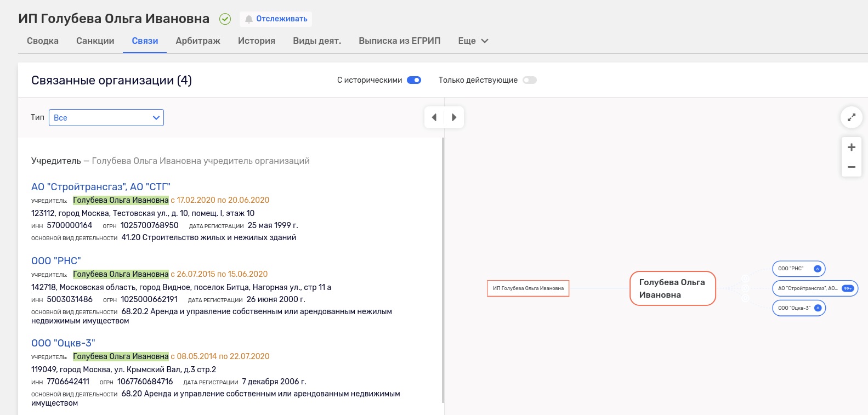Go to next graph step arrow
This screenshot has height=415, width=868.
[x=454, y=117]
